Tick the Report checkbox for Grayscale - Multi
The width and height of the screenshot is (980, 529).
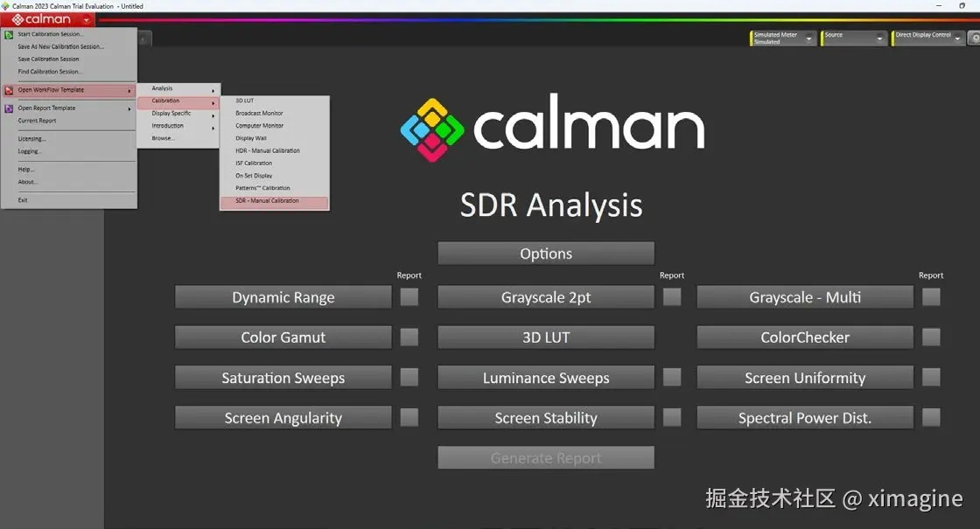tap(931, 296)
